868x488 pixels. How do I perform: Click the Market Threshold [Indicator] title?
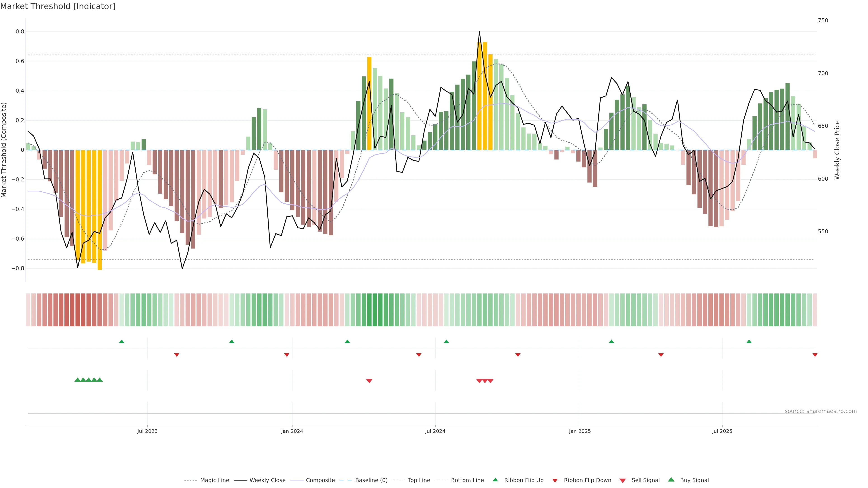click(x=58, y=6)
